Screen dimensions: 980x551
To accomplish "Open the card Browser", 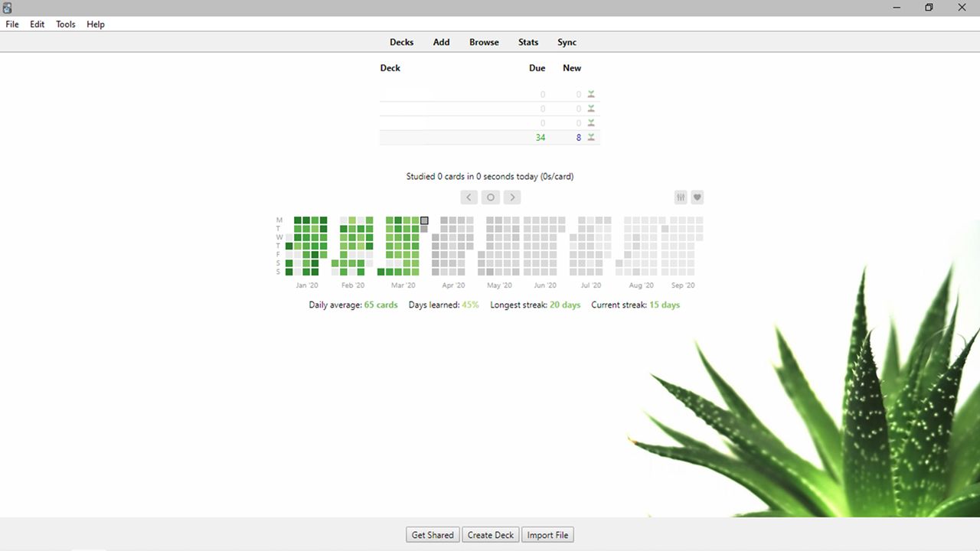I will (484, 42).
